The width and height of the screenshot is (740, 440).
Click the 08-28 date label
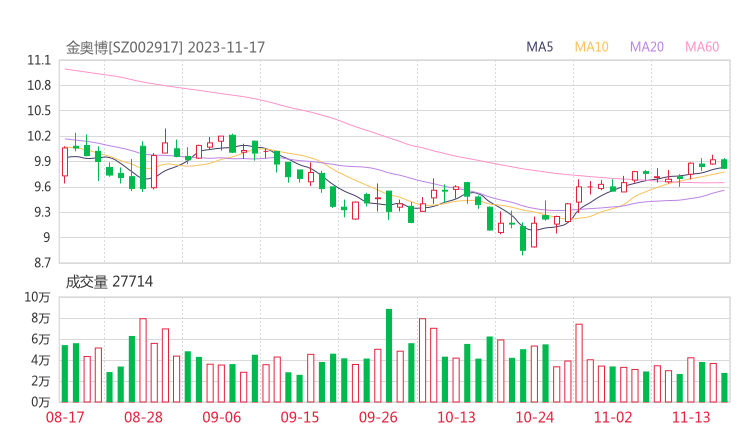tap(143, 417)
